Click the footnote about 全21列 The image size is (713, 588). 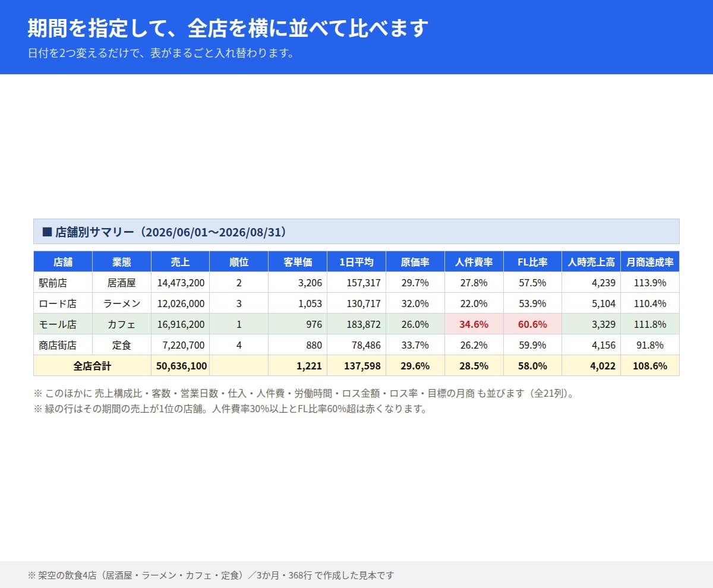[304, 393]
